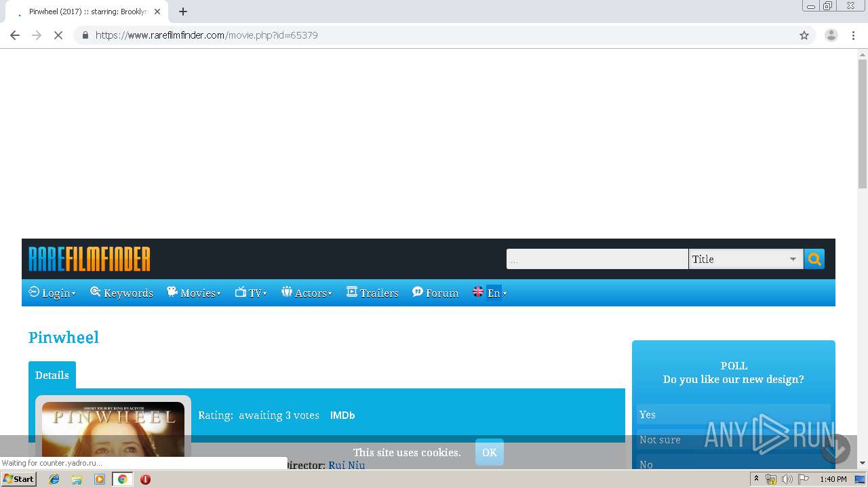The height and width of the screenshot is (488, 868).
Task: Click the 1:40 PM clock
Action: click(x=833, y=479)
